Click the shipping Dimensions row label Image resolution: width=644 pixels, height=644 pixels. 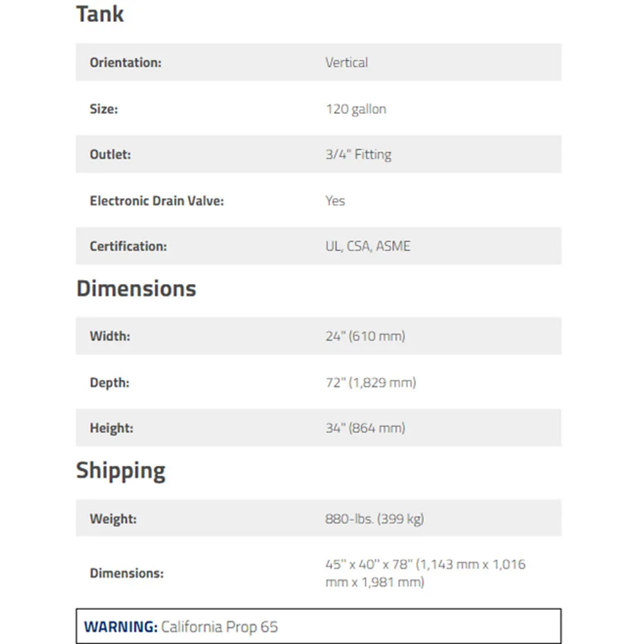127,573
